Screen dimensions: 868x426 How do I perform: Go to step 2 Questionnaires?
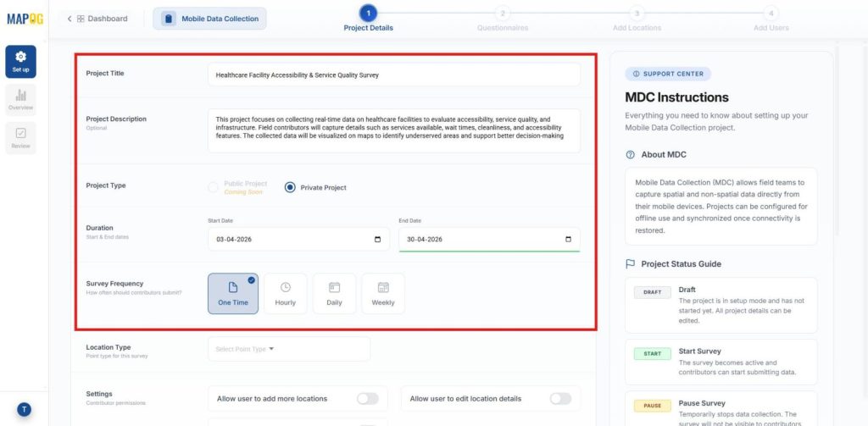tap(503, 19)
